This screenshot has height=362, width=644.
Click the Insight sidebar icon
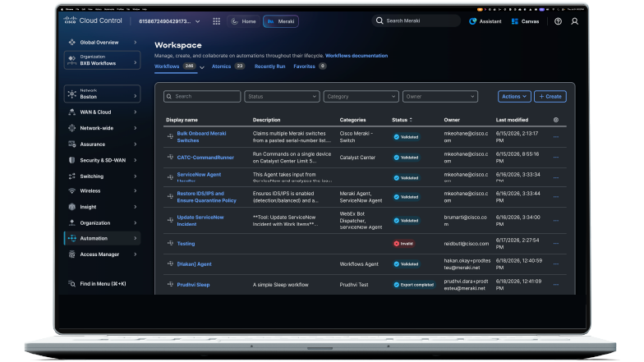tap(72, 207)
